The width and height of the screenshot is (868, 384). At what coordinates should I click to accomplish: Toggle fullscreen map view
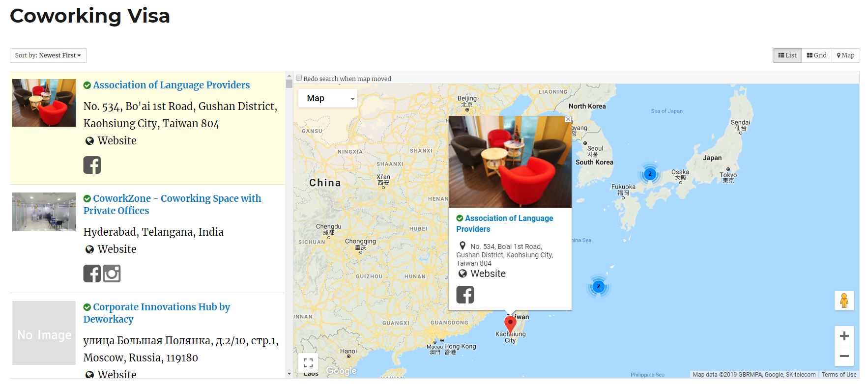tap(308, 363)
